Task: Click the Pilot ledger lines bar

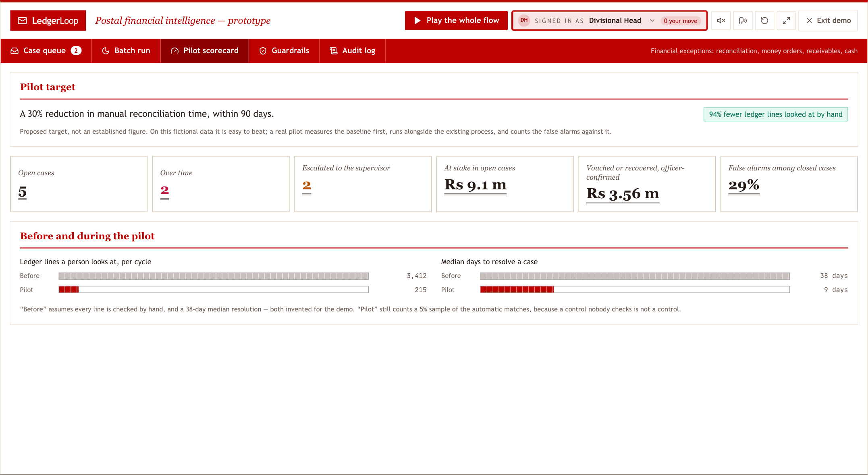Action: click(214, 290)
